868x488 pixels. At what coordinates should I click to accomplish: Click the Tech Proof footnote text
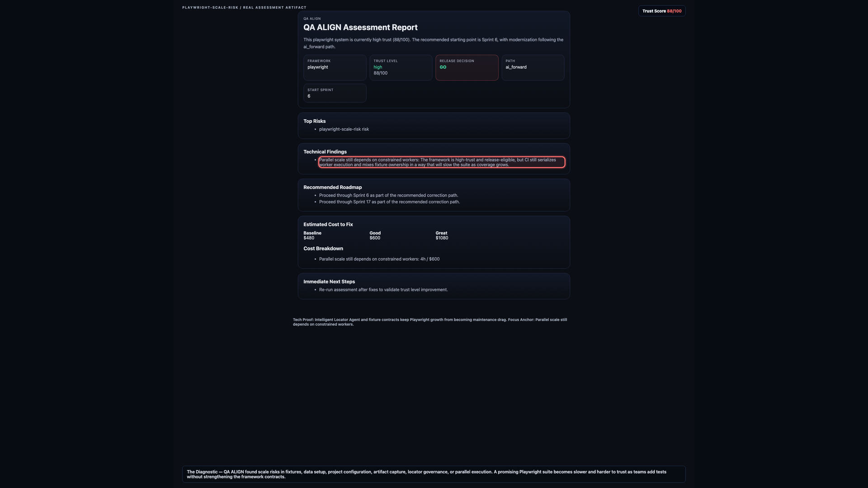coord(429,322)
